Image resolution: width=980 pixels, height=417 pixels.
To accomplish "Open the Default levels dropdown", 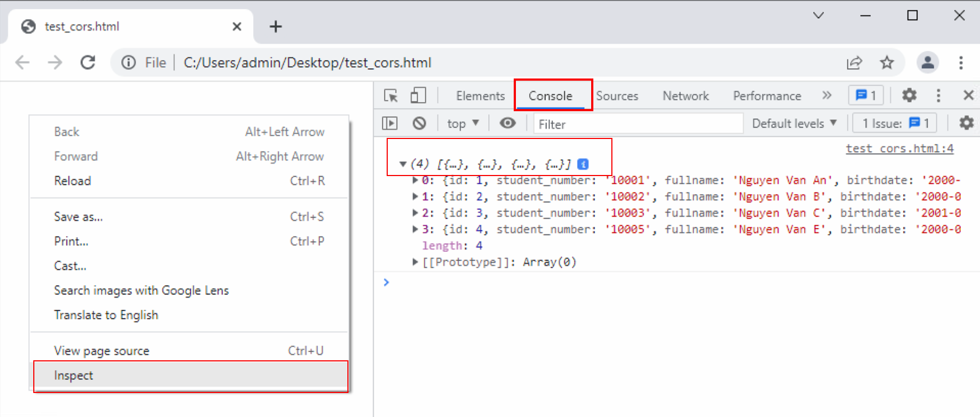I will tap(793, 124).
